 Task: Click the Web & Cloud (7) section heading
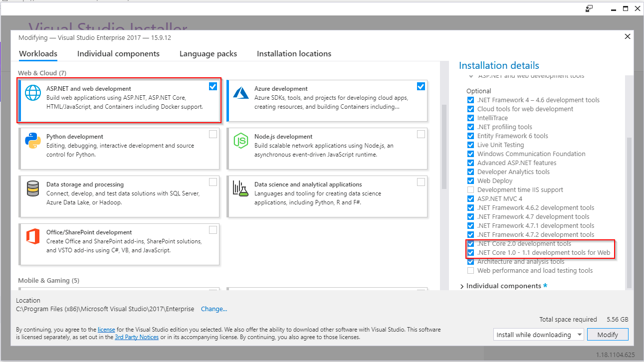(x=42, y=73)
